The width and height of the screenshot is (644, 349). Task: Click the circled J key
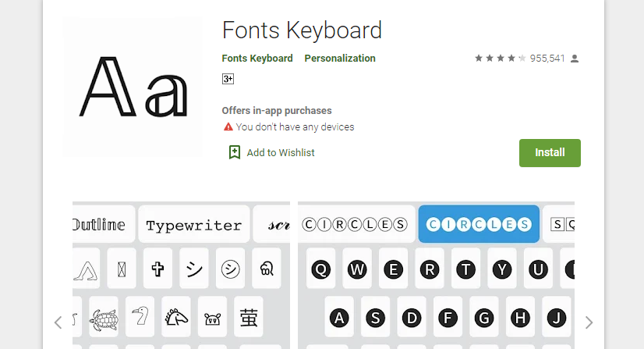[557, 317]
